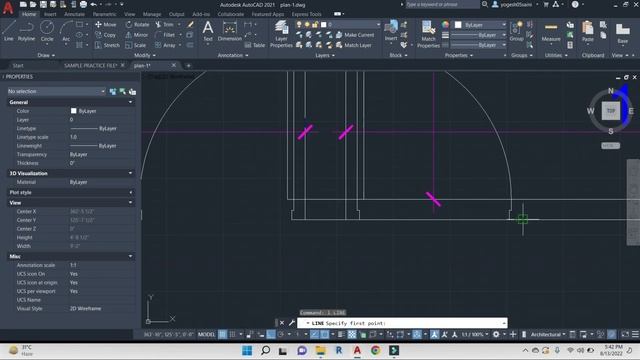
Task: Expand the Draw panel dropdown
Action: (46, 56)
